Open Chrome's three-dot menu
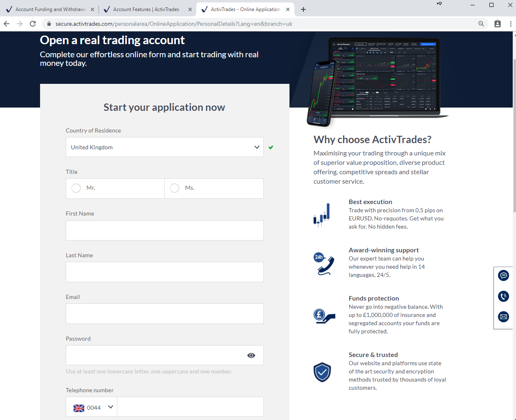Viewport: 516px width, 420px height. (511, 24)
